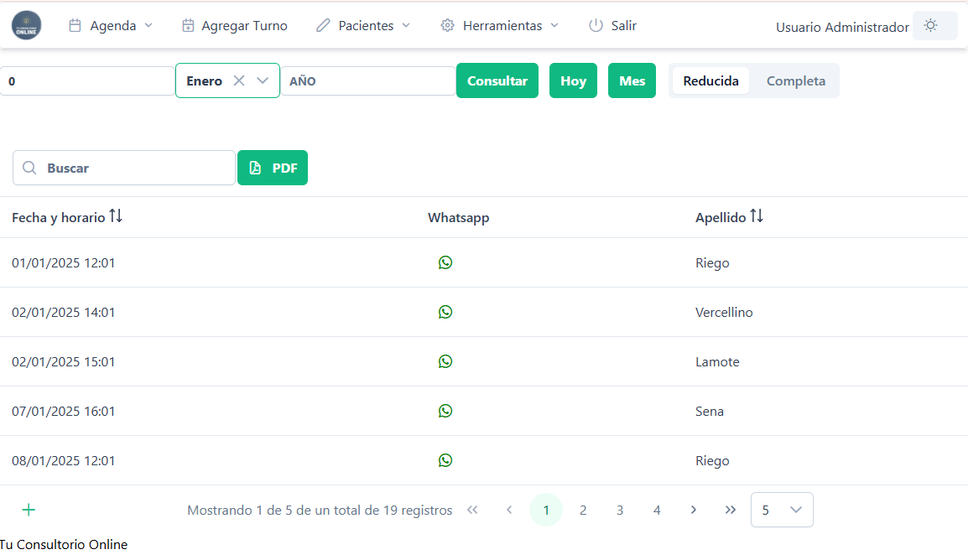The width and height of the screenshot is (968, 560).
Task: Open WhatsApp for Sena appointment
Action: 445,411
